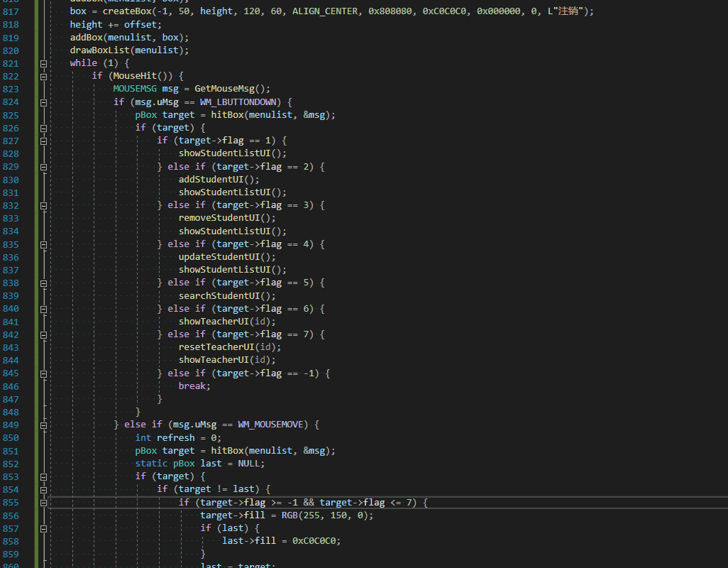
Task: Collapse the if (MouseHit()) block fold marker
Action: point(44,77)
